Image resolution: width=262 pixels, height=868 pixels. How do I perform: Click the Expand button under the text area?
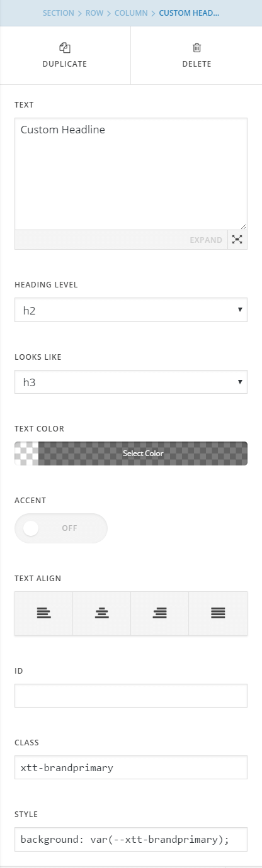(207, 240)
